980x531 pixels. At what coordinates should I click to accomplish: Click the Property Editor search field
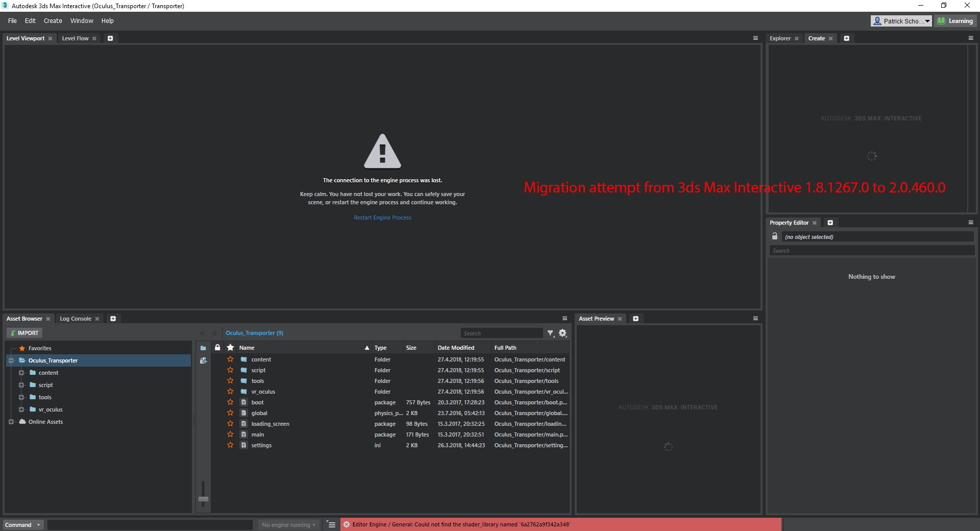click(x=872, y=251)
